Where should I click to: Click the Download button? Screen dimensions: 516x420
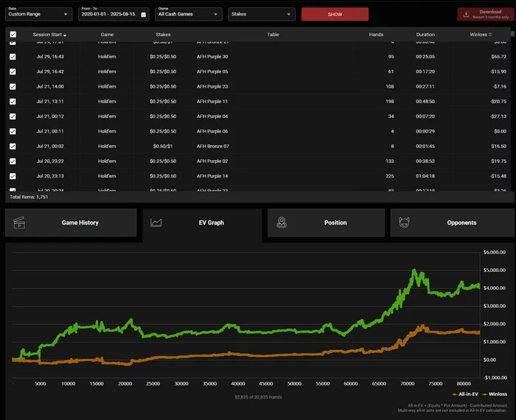pyautogui.click(x=486, y=14)
